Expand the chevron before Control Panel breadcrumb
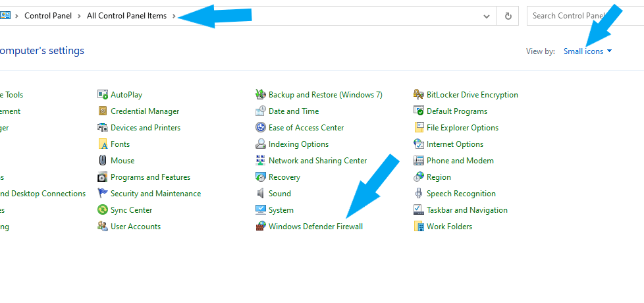Screen dimensions: 644x303 pos(17,16)
